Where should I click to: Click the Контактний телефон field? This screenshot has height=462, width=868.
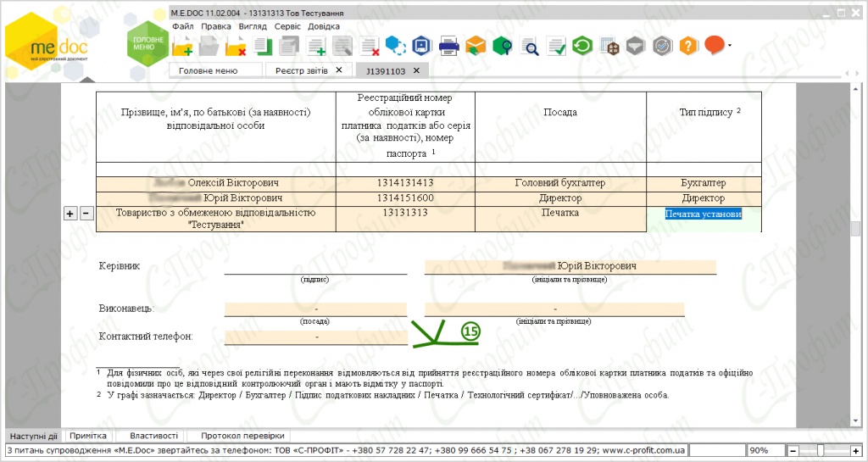(x=315, y=337)
